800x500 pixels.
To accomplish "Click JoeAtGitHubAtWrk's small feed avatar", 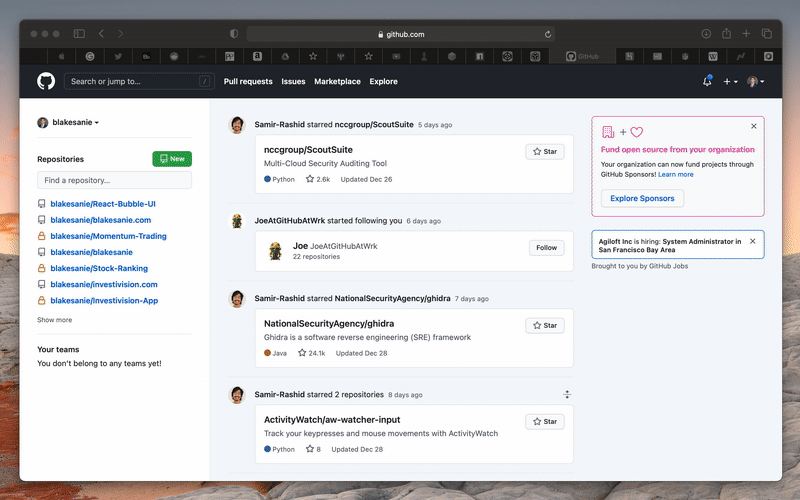I will pos(237,221).
